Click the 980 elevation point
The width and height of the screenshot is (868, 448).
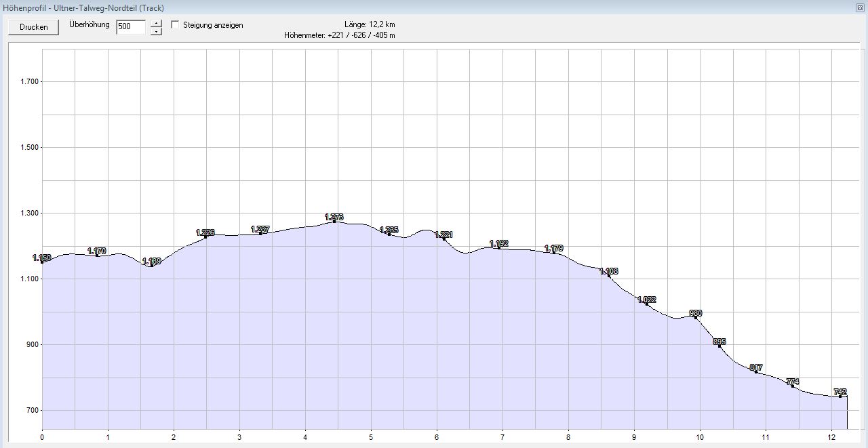[x=695, y=317]
